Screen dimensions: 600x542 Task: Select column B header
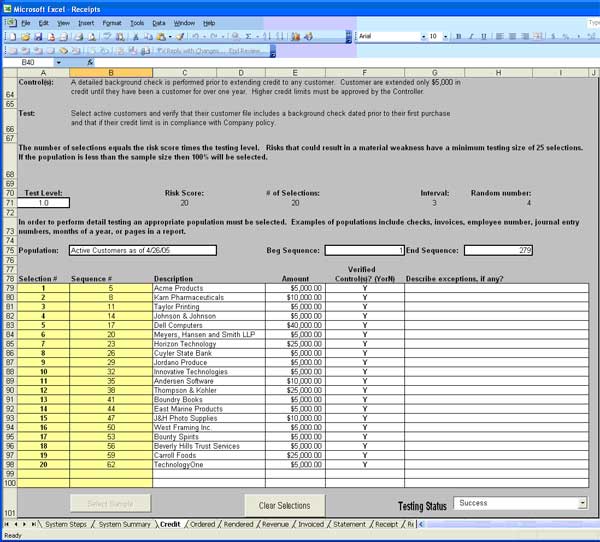pos(111,72)
